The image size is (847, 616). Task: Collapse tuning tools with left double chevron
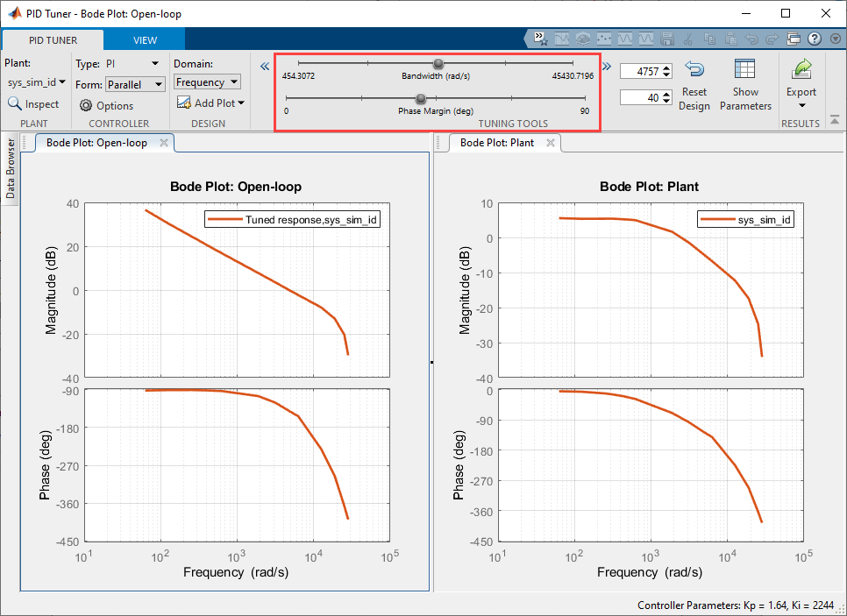click(265, 67)
